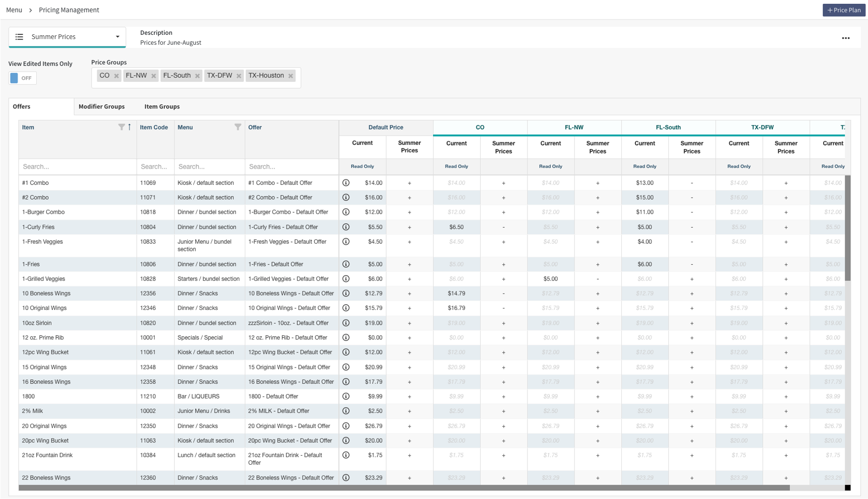Switch to the Modifier Groups tab
The image size is (868, 499).
click(x=101, y=107)
